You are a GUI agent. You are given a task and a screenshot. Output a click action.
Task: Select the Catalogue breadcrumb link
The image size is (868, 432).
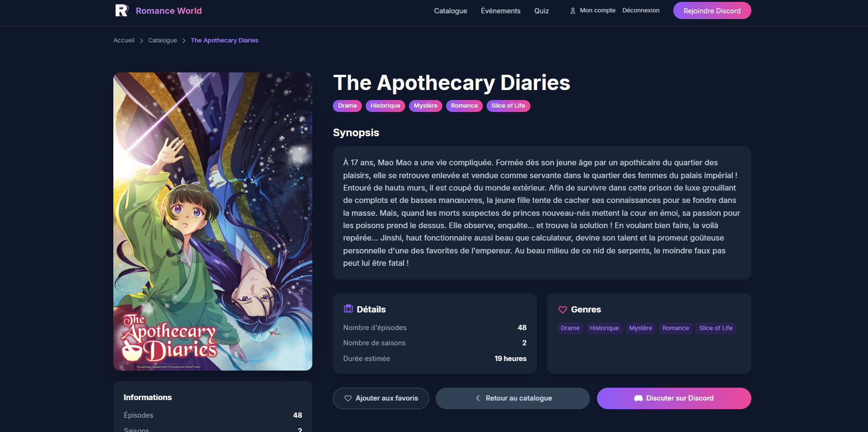click(x=162, y=40)
